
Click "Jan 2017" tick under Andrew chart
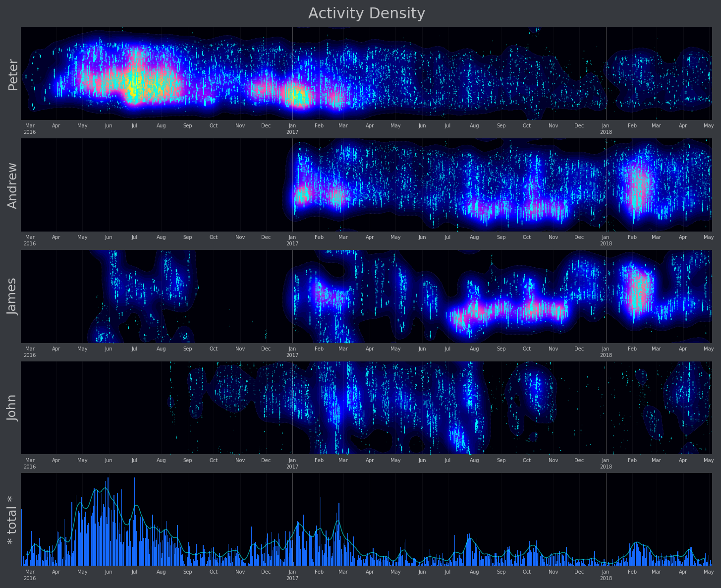coord(292,240)
